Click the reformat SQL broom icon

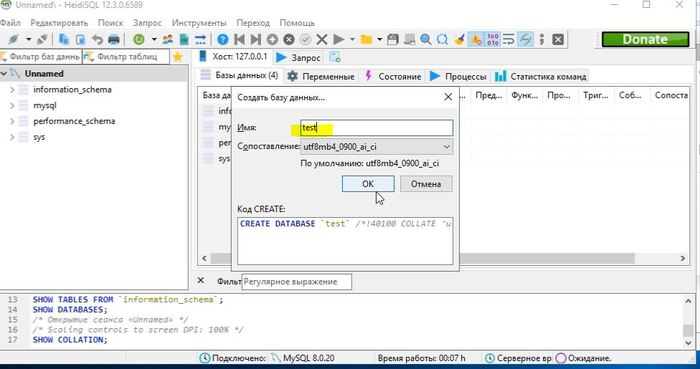(459, 40)
